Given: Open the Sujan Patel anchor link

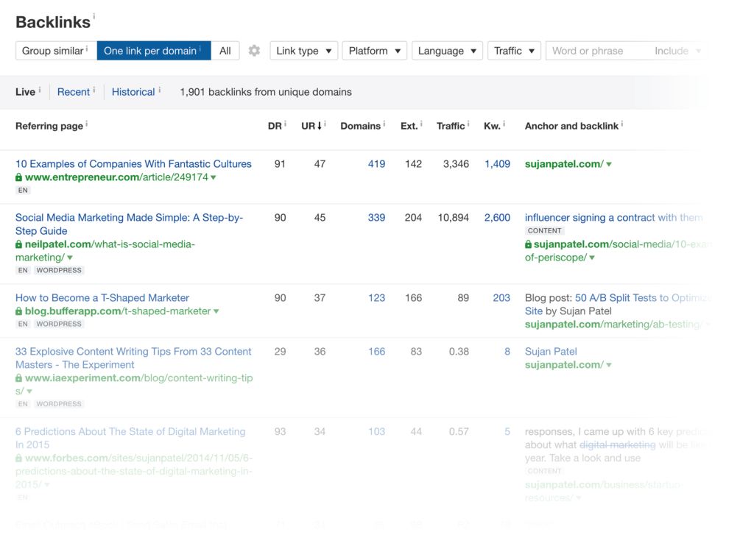Looking at the screenshot, I should [551, 352].
